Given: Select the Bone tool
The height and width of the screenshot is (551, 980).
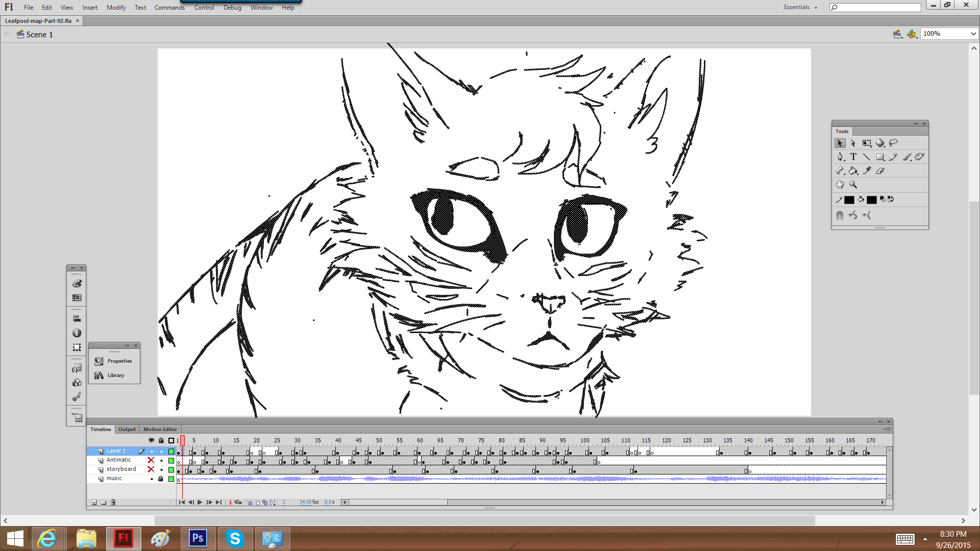Looking at the screenshot, I should [840, 171].
